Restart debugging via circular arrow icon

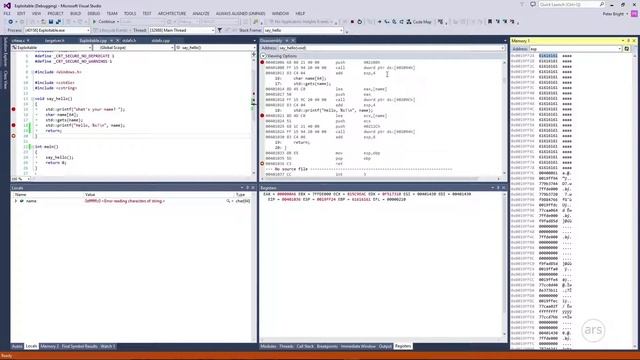pos(360,22)
